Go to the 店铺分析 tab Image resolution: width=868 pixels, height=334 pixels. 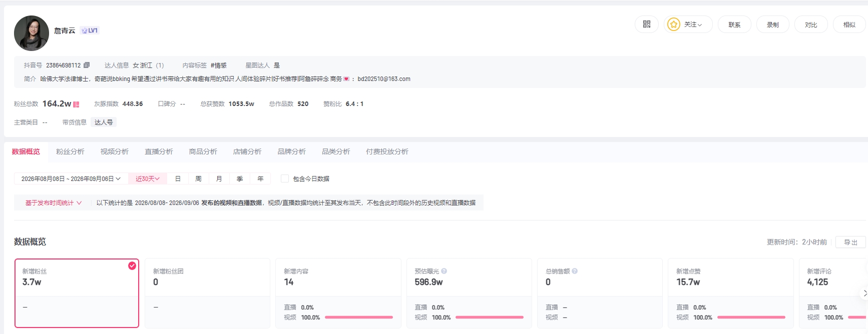247,151
